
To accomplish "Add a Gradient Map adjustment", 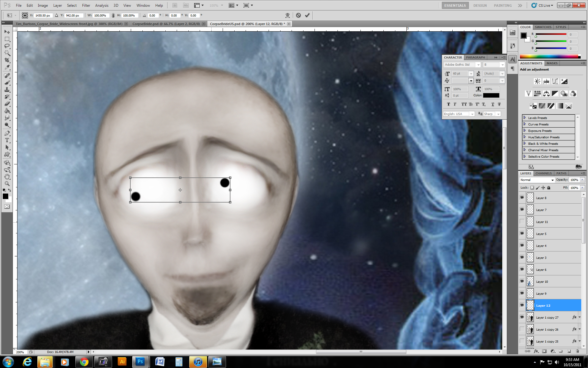I will [560, 106].
